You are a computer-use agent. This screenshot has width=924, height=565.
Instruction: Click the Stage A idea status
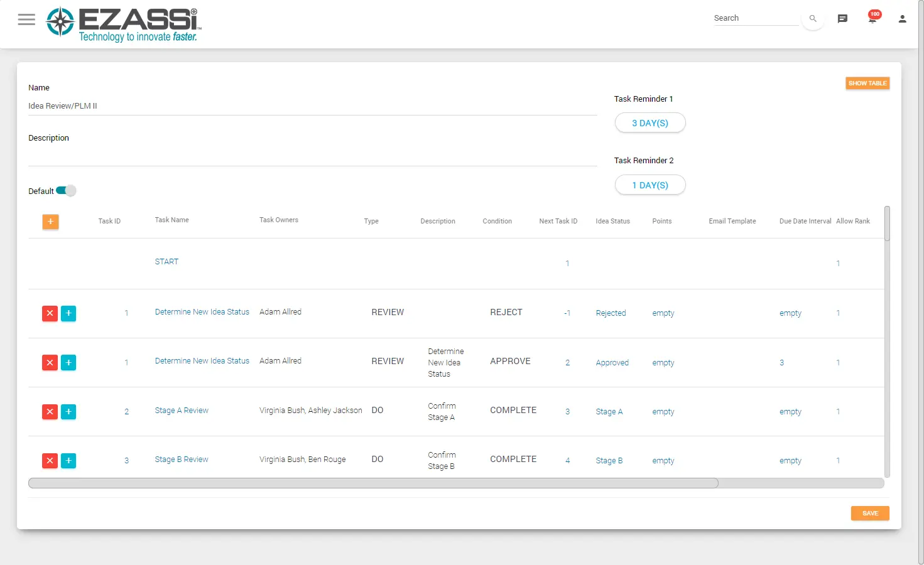coord(609,412)
